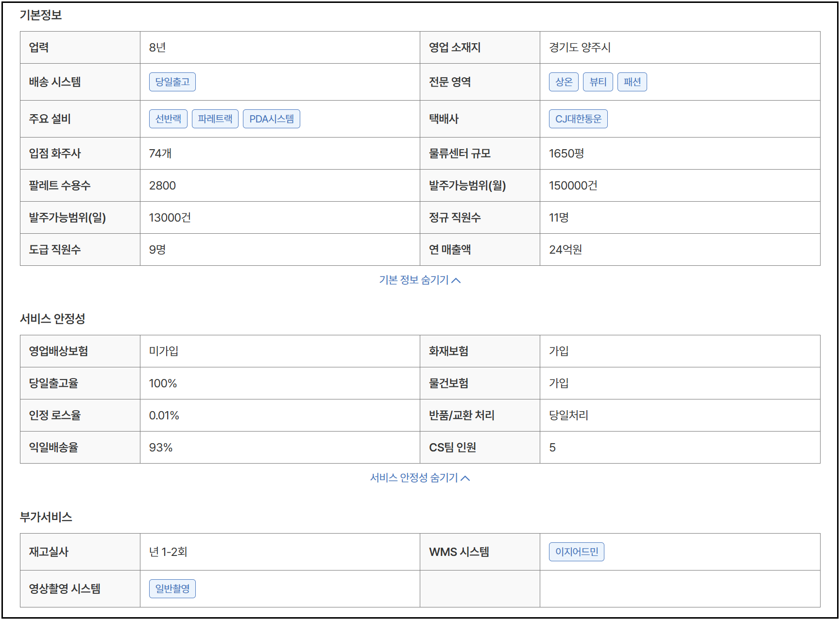
Task: Click the 도급 직원수 label
Action: click(55, 249)
